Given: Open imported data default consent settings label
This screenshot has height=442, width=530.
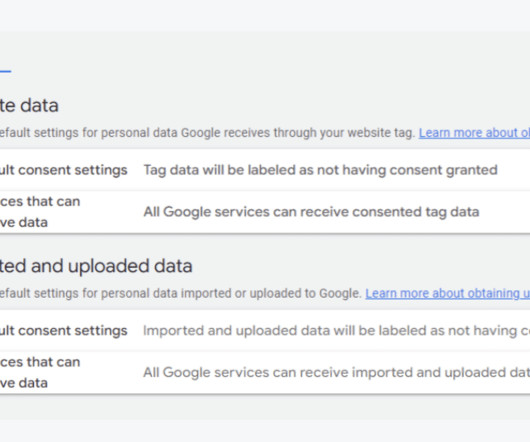Looking at the screenshot, I should point(64,330).
